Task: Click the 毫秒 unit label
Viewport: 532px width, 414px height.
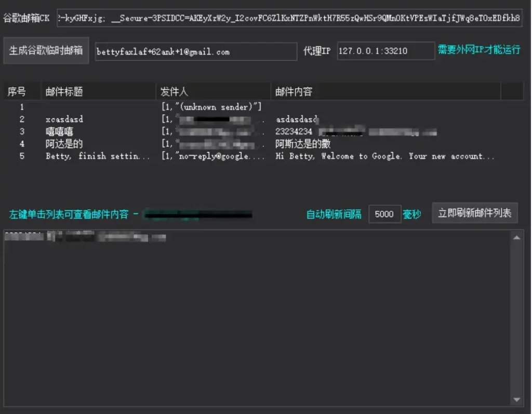Action: coord(412,215)
